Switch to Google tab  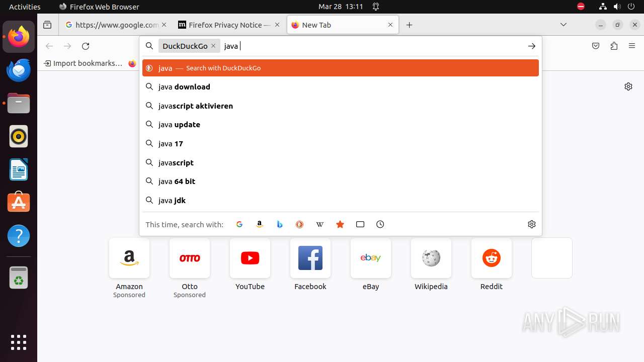tap(117, 25)
